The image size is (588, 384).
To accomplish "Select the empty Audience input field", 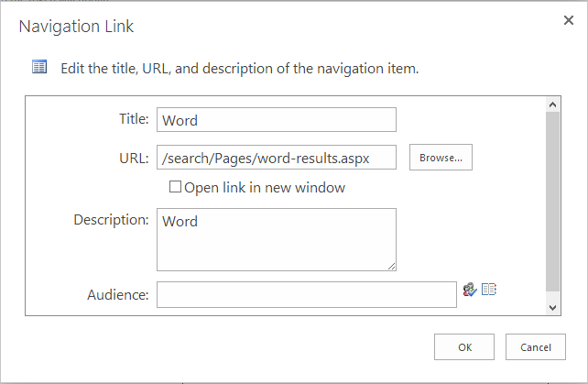I will click(x=307, y=295).
